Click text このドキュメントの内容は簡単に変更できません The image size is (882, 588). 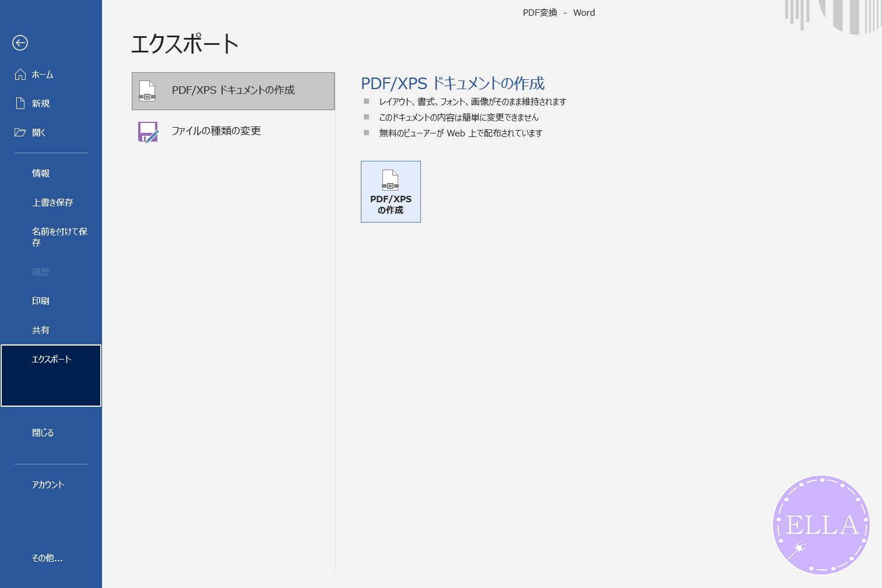point(459,117)
